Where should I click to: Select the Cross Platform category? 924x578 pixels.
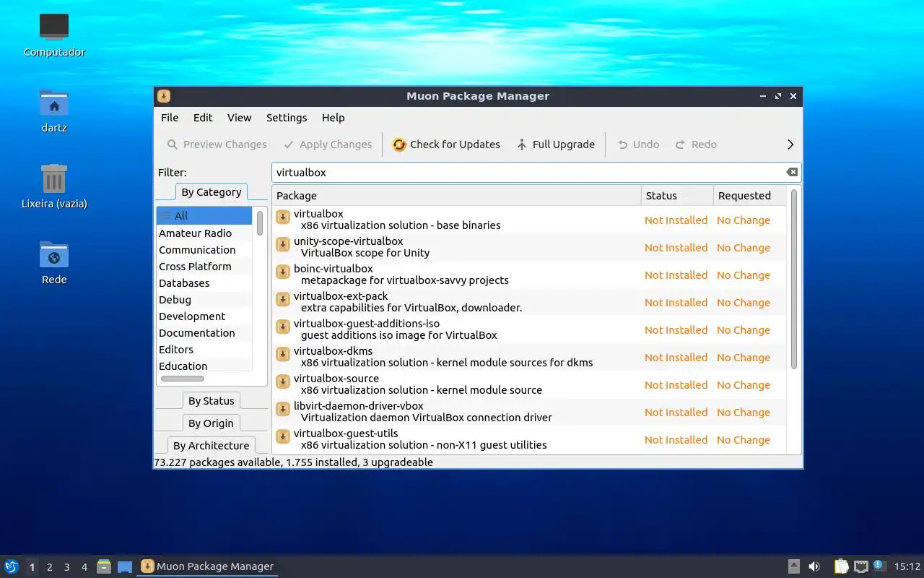pyautogui.click(x=204, y=267)
